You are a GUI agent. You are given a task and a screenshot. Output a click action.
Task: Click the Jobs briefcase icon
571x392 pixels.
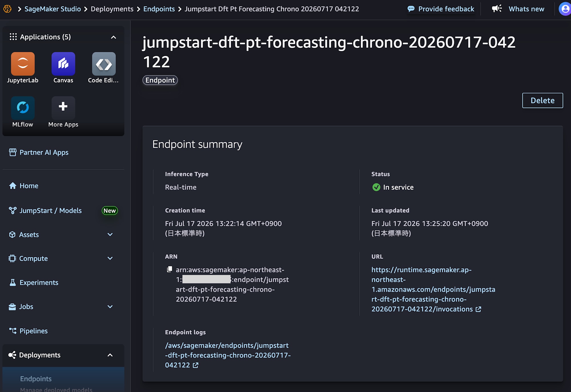click(x=12, y=307)
